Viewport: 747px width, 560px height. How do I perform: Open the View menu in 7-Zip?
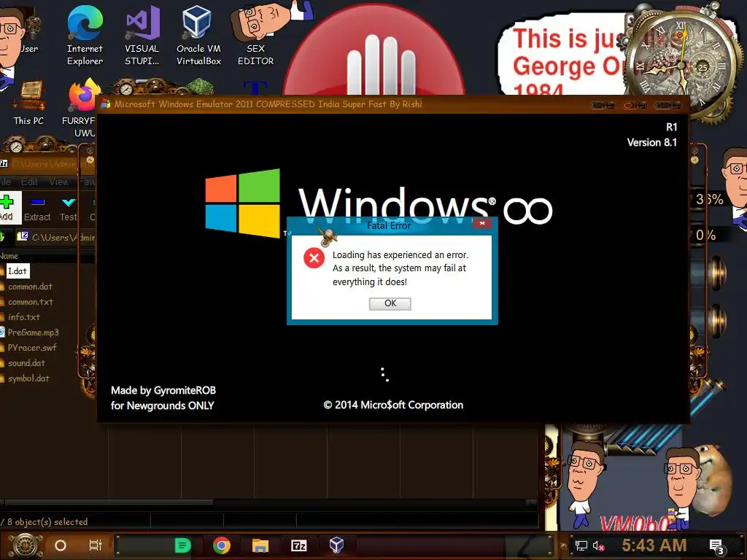pyautogui.click(x=58, y=182)
